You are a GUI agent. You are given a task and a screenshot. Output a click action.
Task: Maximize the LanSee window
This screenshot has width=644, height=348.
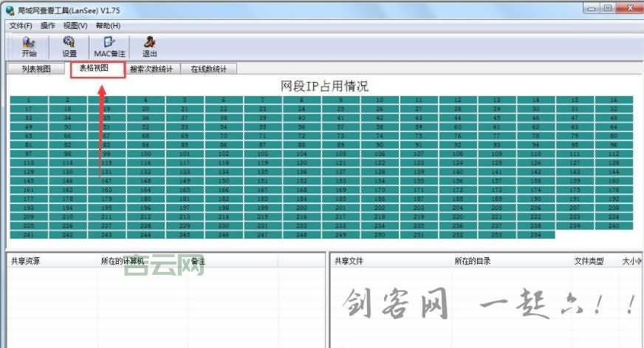608,8
